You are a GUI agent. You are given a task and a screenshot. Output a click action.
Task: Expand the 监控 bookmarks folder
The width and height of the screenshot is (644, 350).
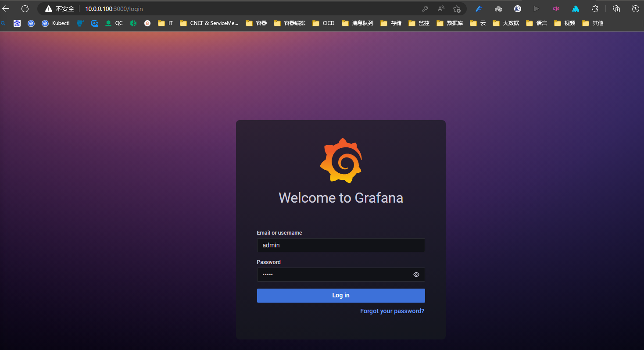[x=419, y=23]
